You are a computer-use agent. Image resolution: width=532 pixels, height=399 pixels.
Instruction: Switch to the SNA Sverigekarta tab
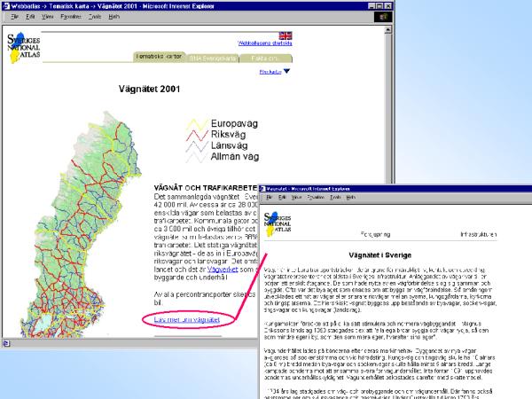(x=211, y=58)
